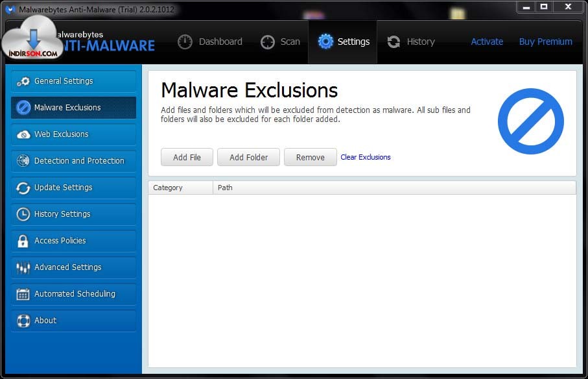
Task: Open Detection and Protection settings
Action: [x=73, y=161]
